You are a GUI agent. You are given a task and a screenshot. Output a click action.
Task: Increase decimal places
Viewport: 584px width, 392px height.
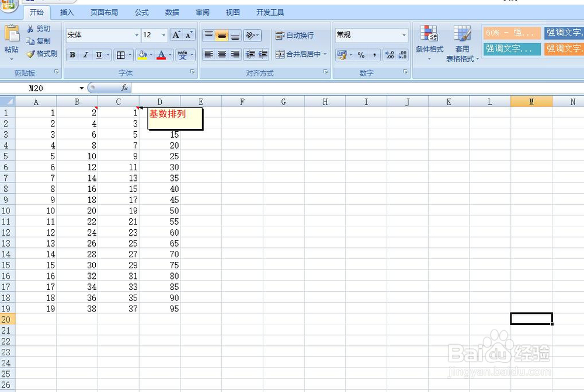[389, 55]
